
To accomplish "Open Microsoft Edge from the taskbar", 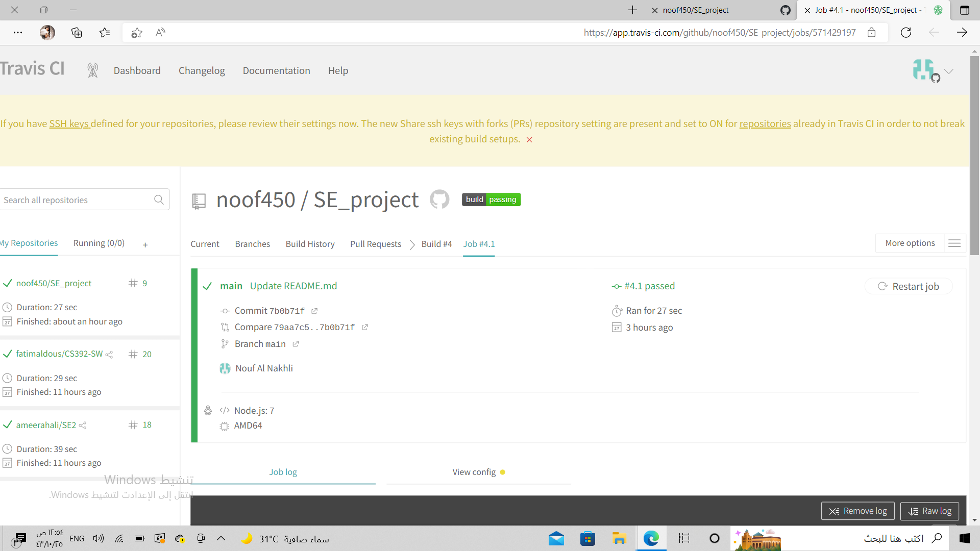I will [x=651, y=539].
